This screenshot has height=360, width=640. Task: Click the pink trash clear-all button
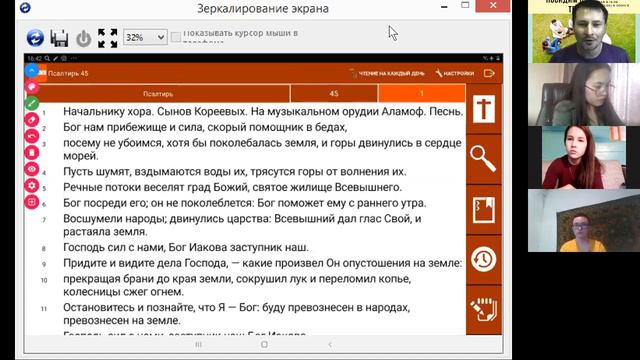point(32,153)
